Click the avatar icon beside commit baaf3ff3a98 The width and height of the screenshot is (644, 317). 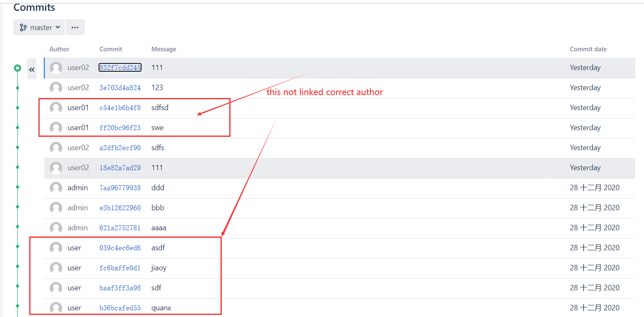pyautogui.click(x=56, y=288)
